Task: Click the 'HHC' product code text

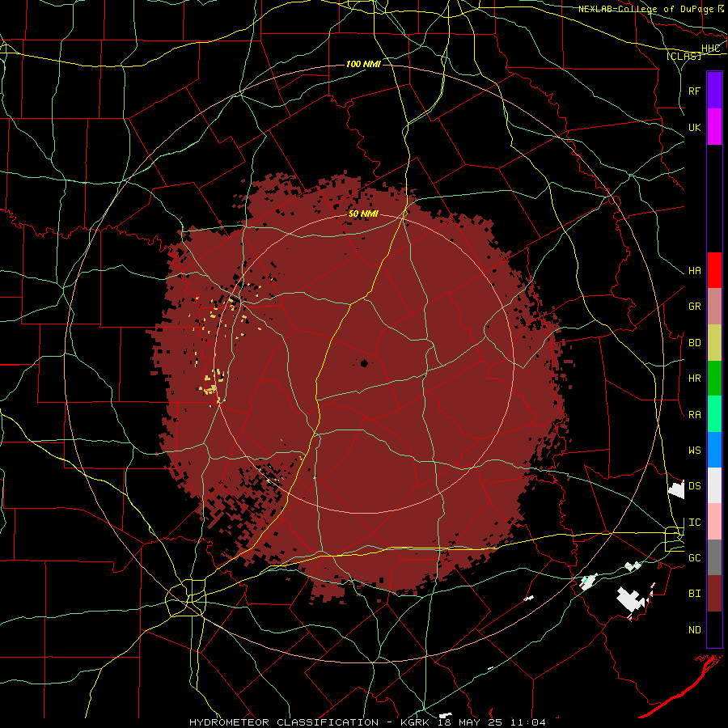Action: 711,49
